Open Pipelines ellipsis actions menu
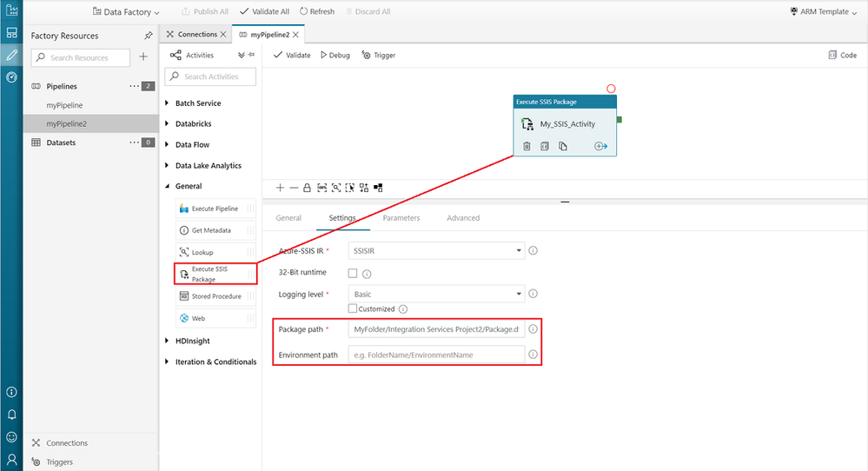Screen dimensions: 868x471 click(x=134, y=86)
